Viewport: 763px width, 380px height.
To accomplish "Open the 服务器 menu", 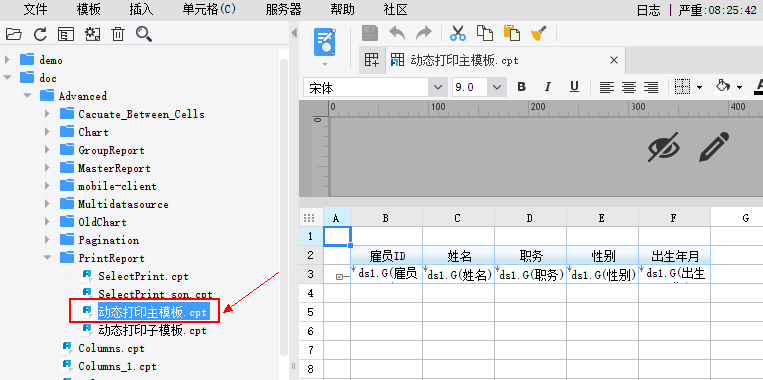I will coord(284,9).
